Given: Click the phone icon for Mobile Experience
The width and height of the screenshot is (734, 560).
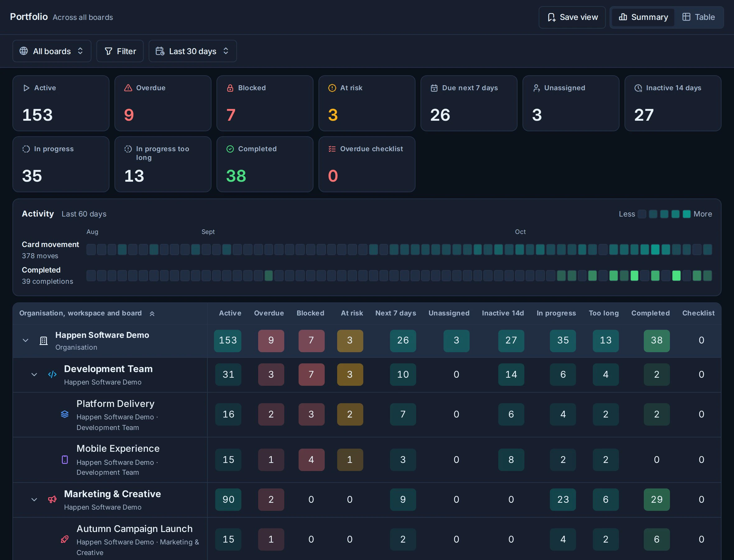Looking at the screenshot, I should [65, 460].
